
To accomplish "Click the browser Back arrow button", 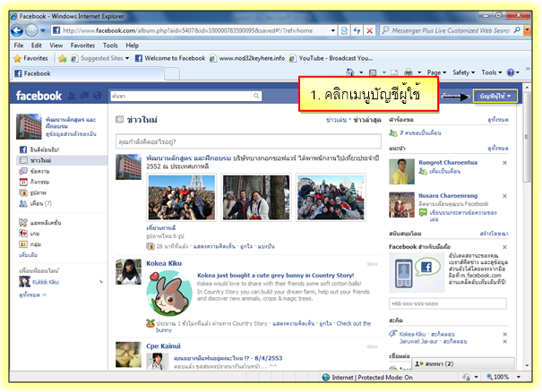I will (17, 30).
